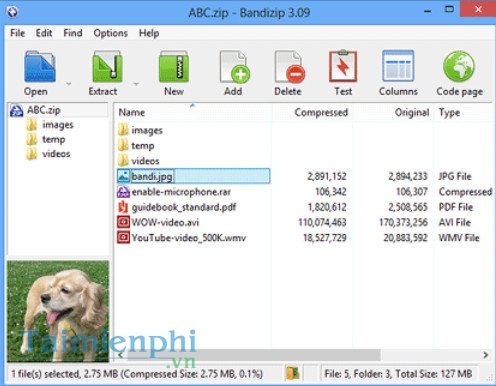Select ABC.zip root in the tree
Screen dimensions: 496x386
[x=44, y=110]
